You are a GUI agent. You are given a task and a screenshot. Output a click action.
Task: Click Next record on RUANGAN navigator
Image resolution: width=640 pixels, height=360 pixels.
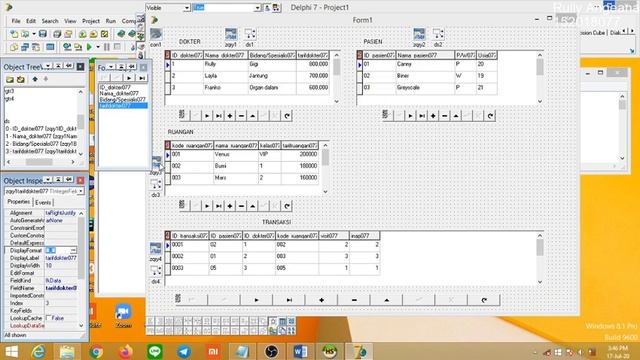pyautogui.click(x=207, y=206)
